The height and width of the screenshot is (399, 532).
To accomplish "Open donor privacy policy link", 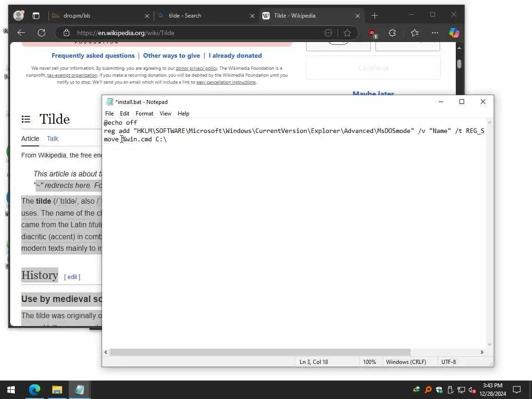I will coord(196,68).
